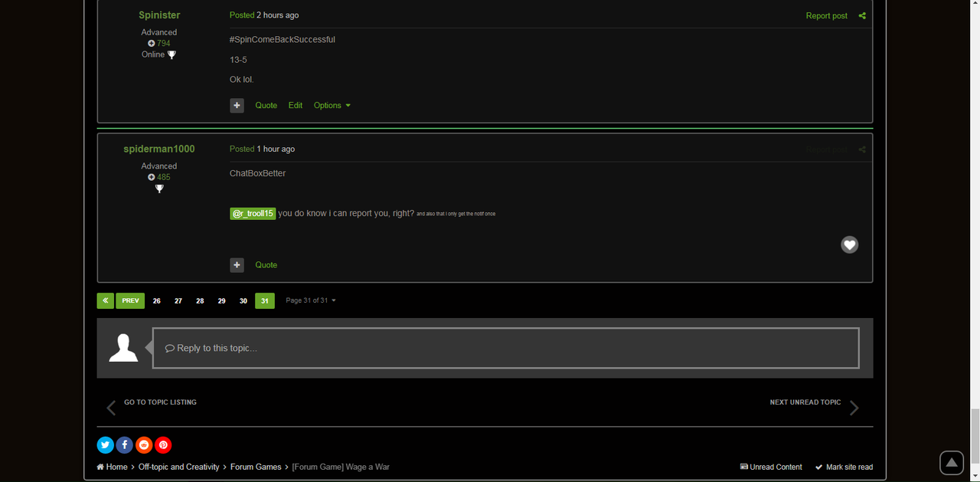Viewport: 980px width, 482px height.
Task: Click in 'Reply to this topic' field
Action: point(506,349)
